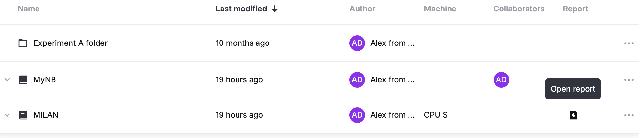Click the CPU S machine label
The image size is (644, 138).
point(436,115)
